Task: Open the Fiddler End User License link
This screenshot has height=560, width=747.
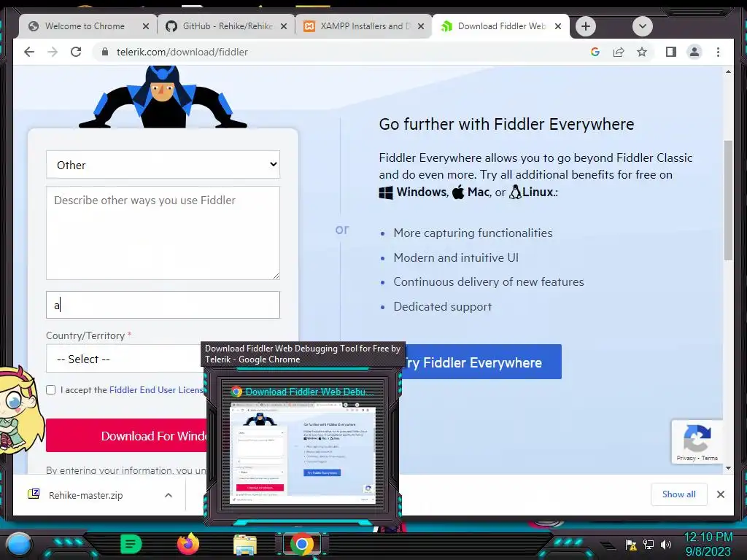Action: pos(156,389)
